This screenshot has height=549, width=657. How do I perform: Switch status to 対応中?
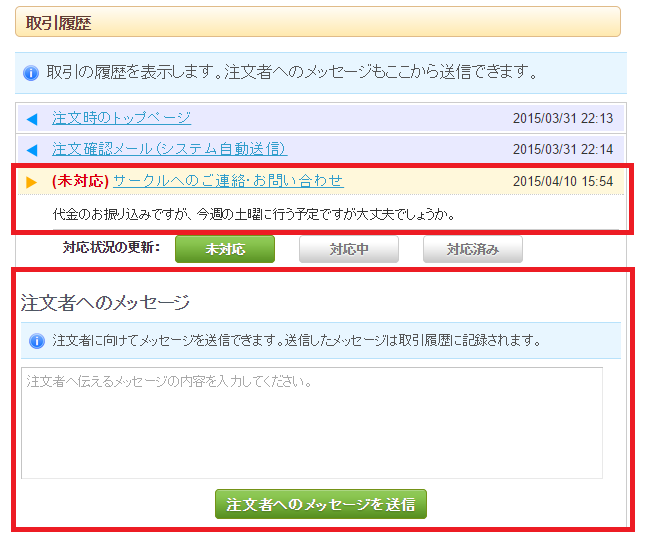click(348, 249)
